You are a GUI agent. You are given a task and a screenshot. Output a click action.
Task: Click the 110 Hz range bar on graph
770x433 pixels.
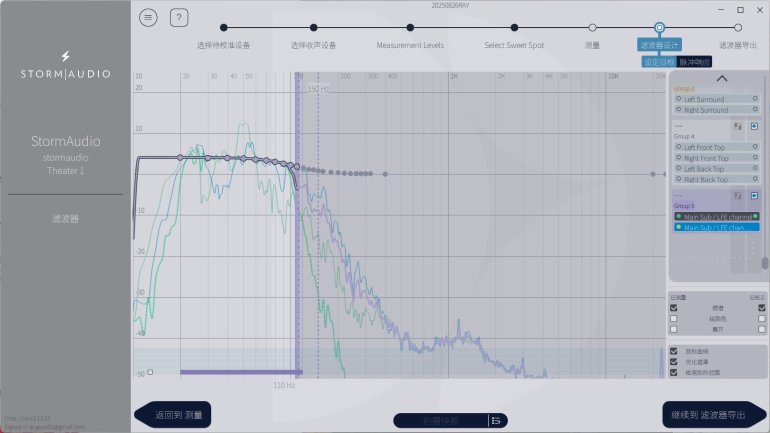(x=238, y=372)
